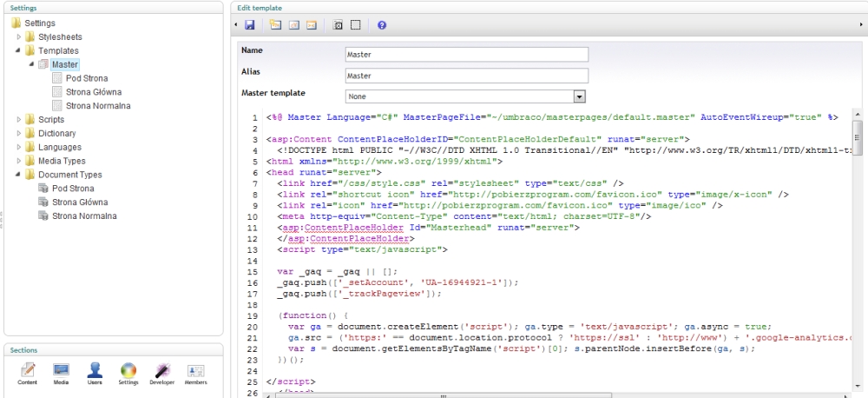
Task: Select the Languages folder label
Action: point(60,147)
